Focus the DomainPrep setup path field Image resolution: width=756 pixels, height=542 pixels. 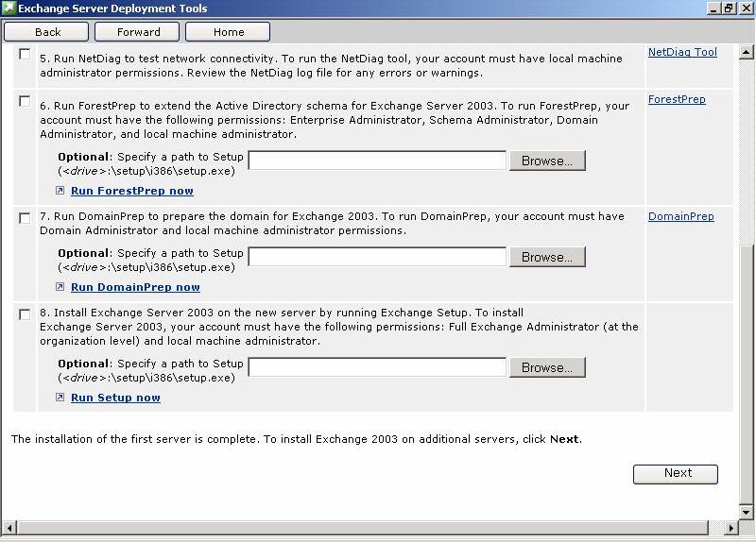pyautogui.click(x=377, y=257)
